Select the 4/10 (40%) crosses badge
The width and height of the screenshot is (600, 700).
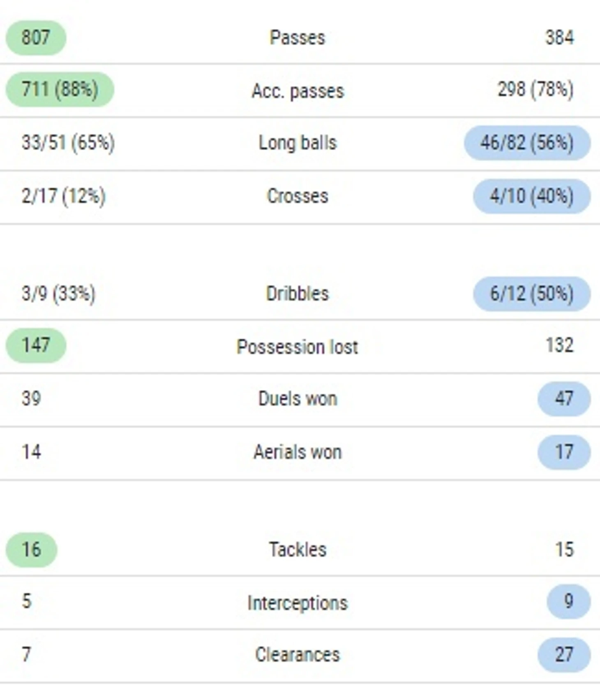532,196
